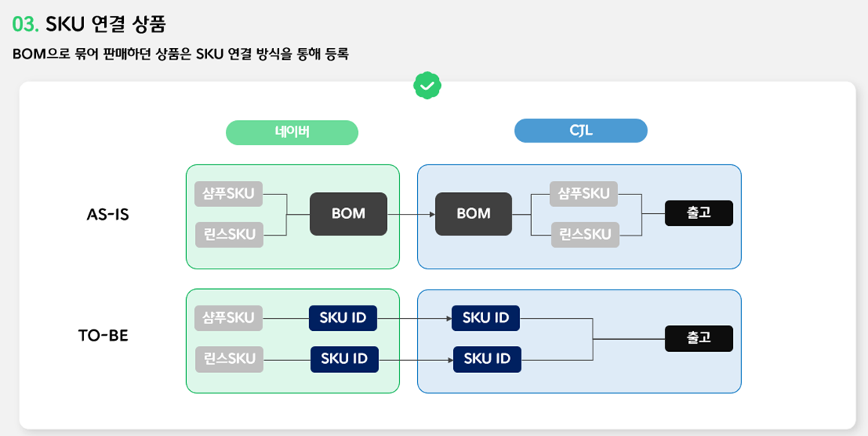The image size is (868, 436).
Task: Click the 출고 block in the AS-IS row
Action: pos(698,213)
